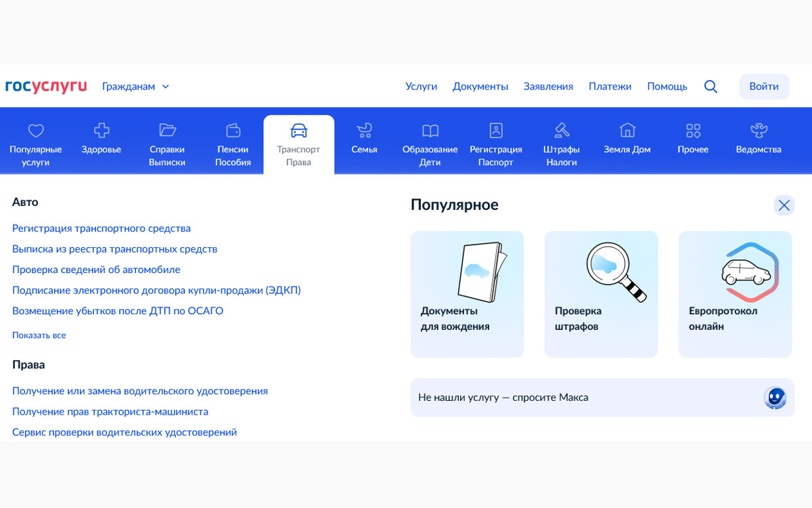Open the Платежи menu item

(x=610, y=86)
